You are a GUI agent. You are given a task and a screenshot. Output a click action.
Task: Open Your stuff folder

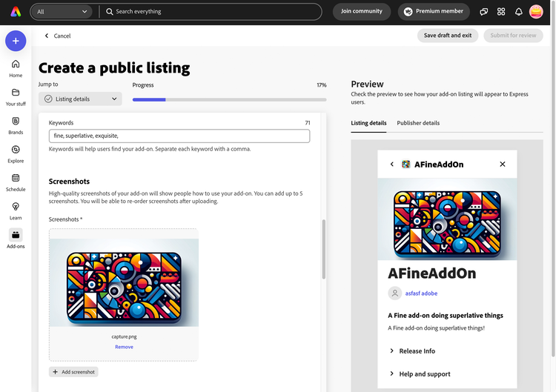[16, 97]
